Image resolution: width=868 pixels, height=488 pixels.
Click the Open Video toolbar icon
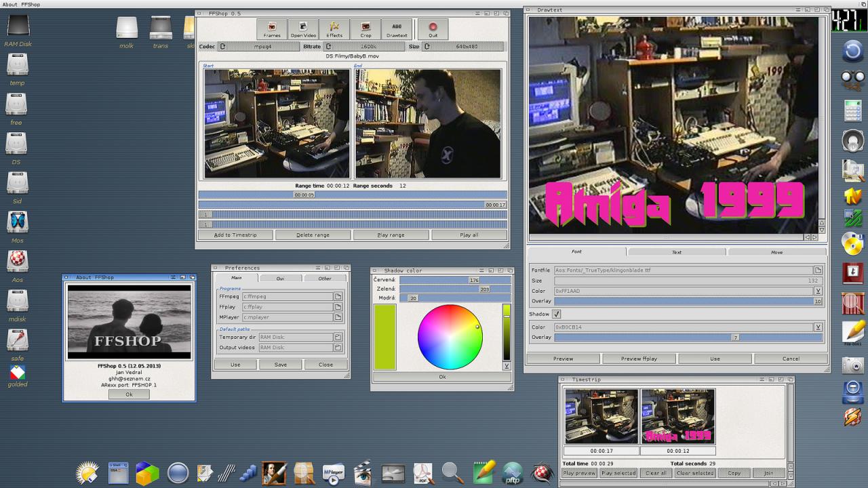303,29
